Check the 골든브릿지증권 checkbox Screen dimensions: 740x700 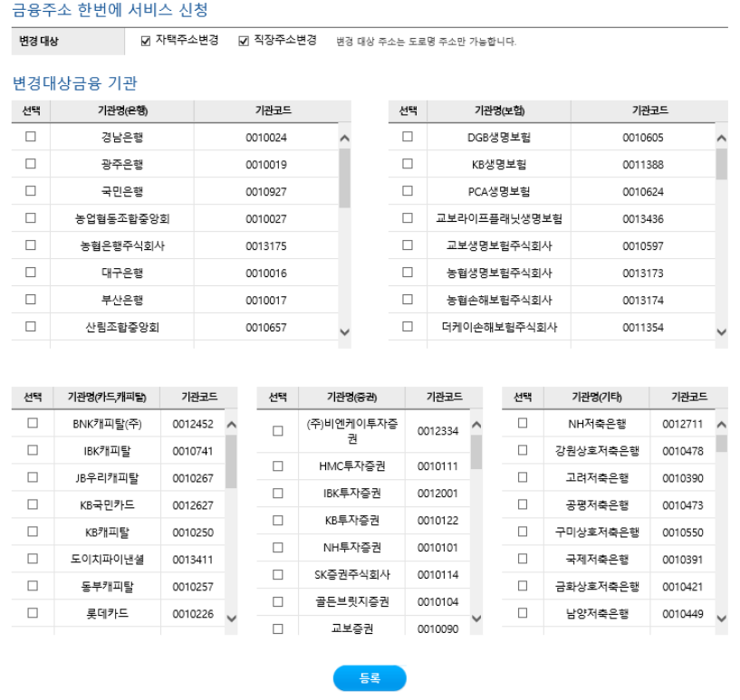278,602
